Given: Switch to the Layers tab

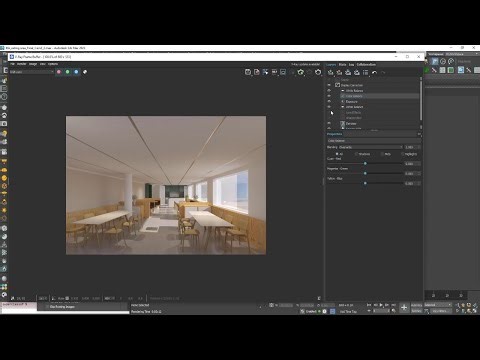Looking at the screenshot, I should point(331,64).
